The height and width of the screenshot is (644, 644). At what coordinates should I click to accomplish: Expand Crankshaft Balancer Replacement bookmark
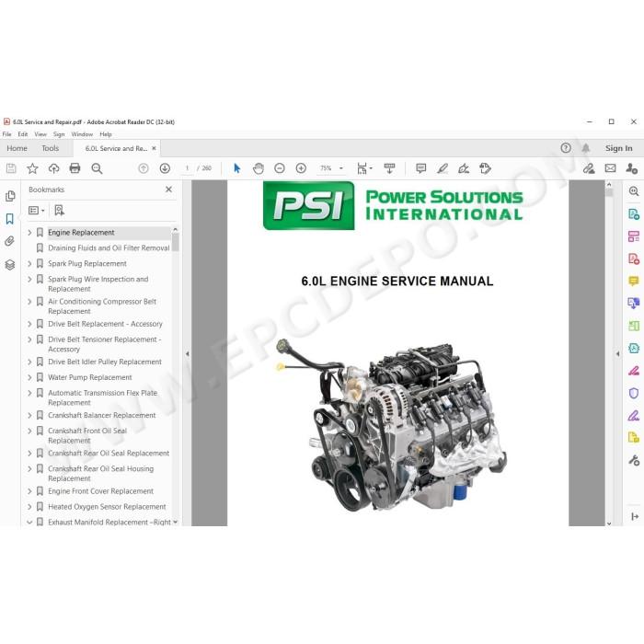pyautogui.click(x=29, y=415)
